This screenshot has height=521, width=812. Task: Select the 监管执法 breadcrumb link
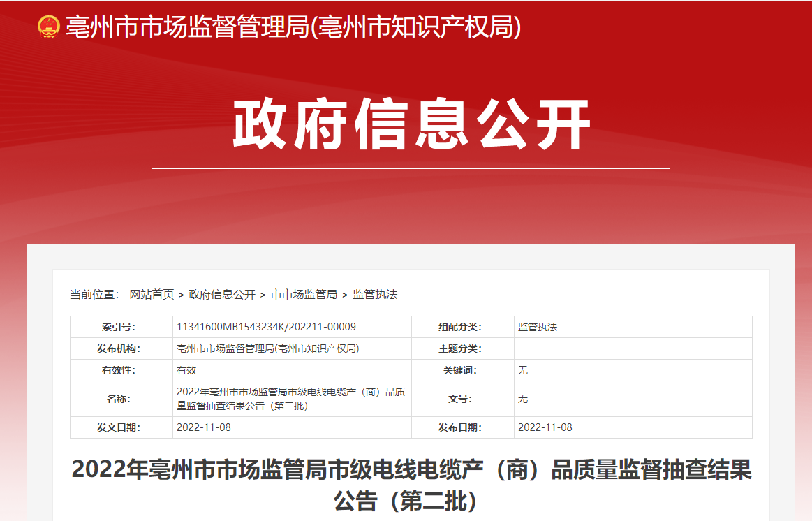pos(375,295)
